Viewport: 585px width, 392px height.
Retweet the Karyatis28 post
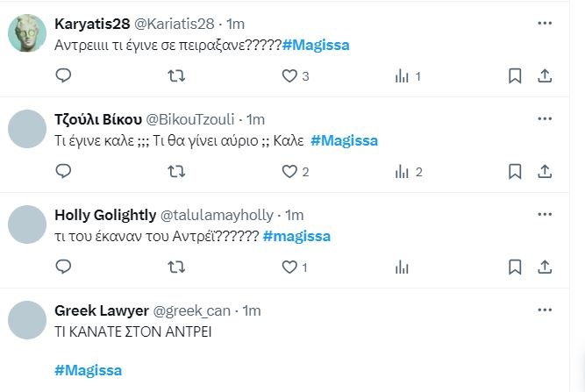176,76
